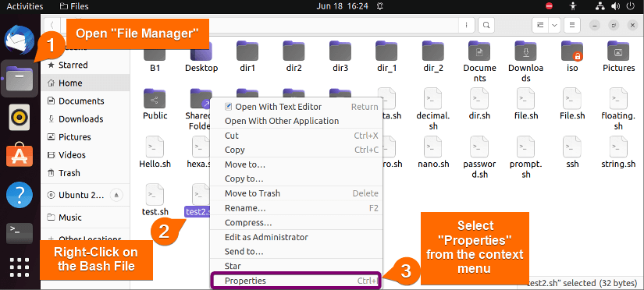This screenshot has width=644, height=290.
Task: Select Edit as Administrator
Action: (x=296, y=237)
